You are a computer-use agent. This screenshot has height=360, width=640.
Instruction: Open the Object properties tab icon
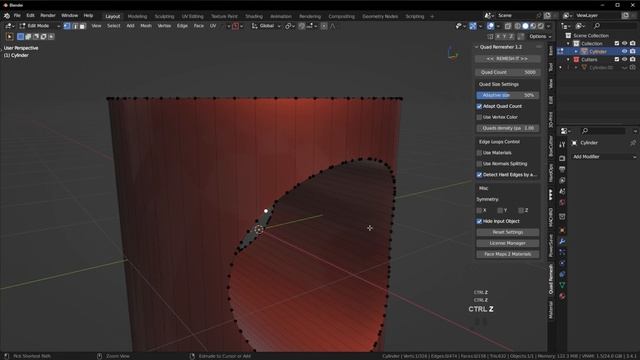click(x=562, y=230)
